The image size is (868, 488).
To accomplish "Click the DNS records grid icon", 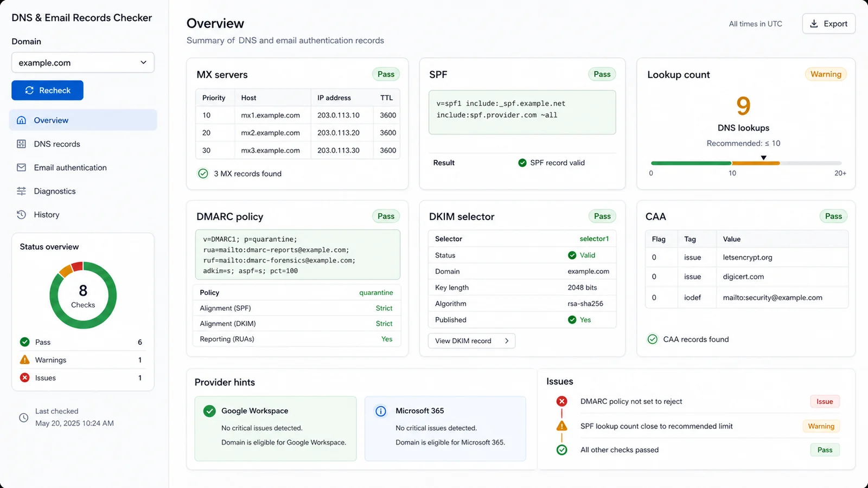I will (22, 144).
